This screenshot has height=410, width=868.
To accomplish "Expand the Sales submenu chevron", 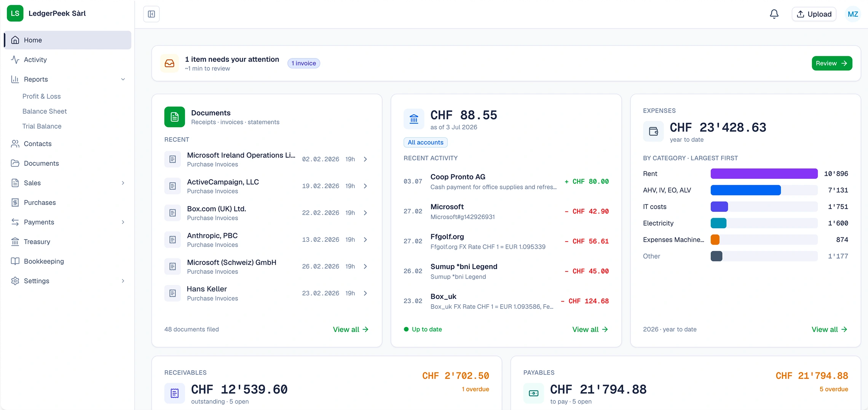I will (x=123, y=183).
